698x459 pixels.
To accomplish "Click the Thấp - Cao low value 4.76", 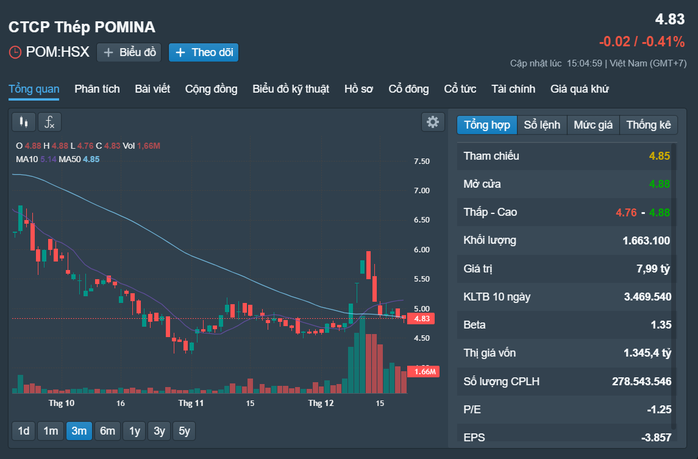I will (626, 212).
